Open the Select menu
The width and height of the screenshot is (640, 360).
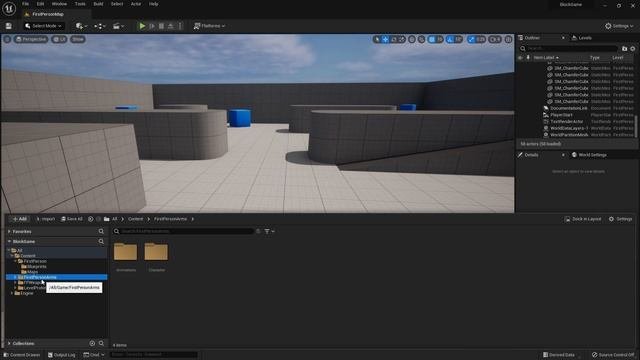(x=117, y=4)
